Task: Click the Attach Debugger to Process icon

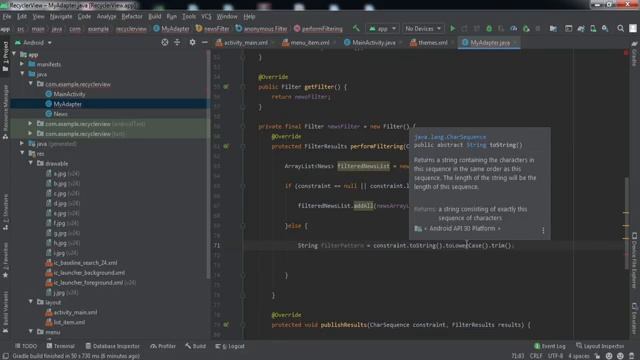Action: 526,29
